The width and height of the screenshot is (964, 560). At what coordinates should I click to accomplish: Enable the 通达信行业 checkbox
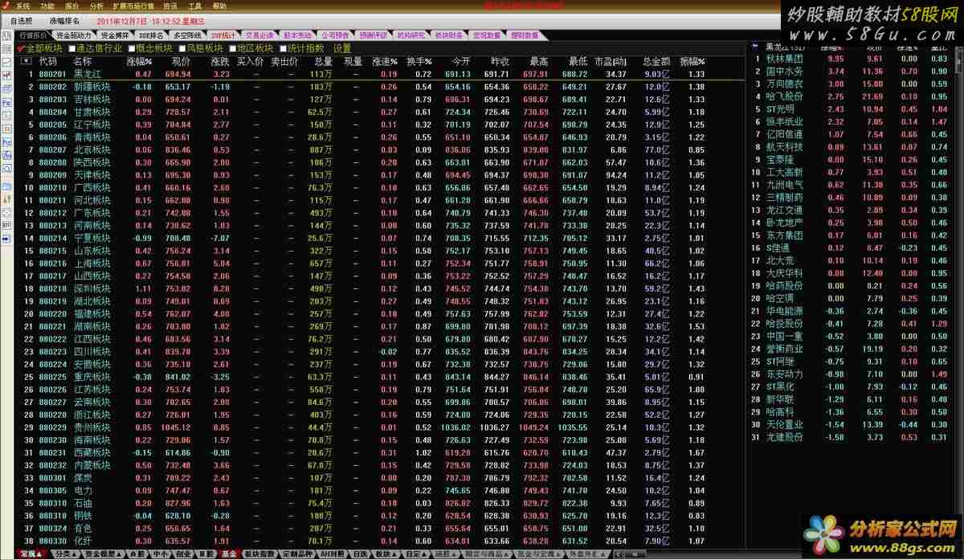[x=71, y=48]
